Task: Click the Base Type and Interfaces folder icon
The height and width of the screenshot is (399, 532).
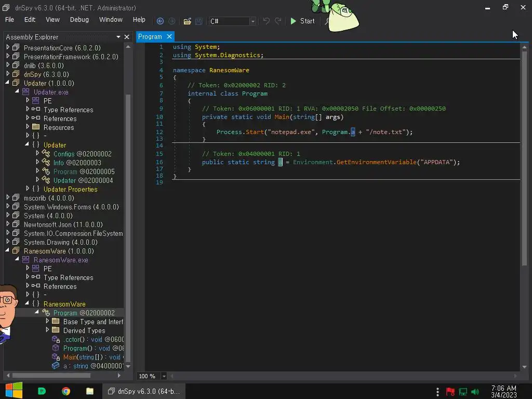Action: coord(56,321)
